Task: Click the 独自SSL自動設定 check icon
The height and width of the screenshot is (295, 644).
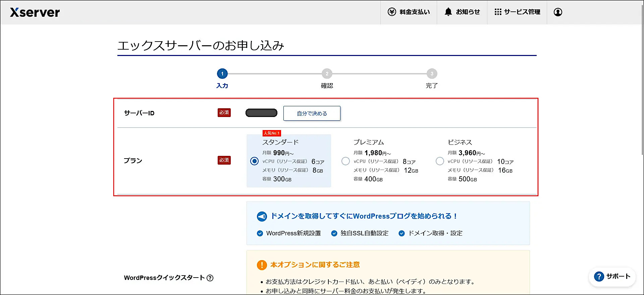Action: click(x=334, y=233)
